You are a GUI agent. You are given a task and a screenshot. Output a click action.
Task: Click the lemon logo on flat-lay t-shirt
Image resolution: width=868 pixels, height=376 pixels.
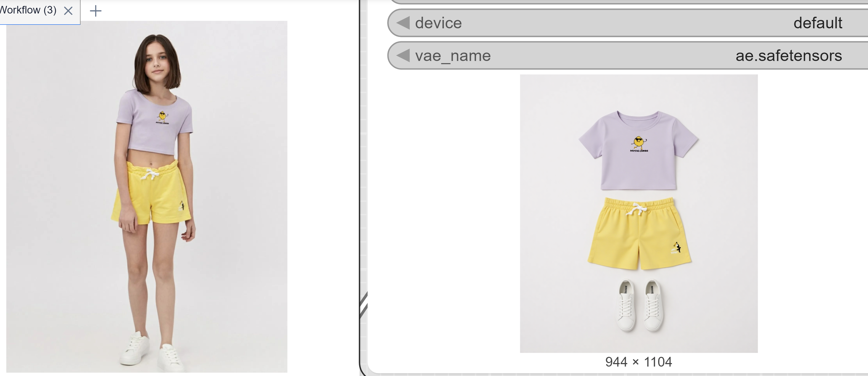click(639, 144)
